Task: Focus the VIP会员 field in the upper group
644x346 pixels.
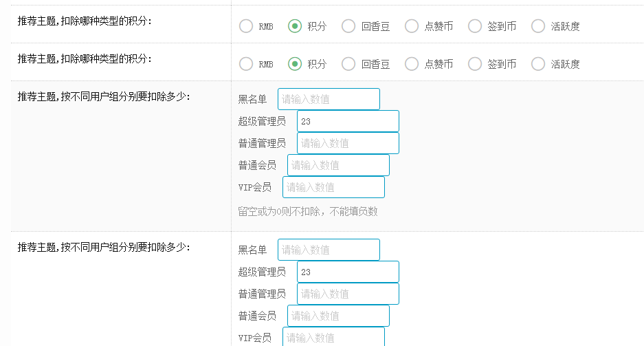Action: pos(333,187)
